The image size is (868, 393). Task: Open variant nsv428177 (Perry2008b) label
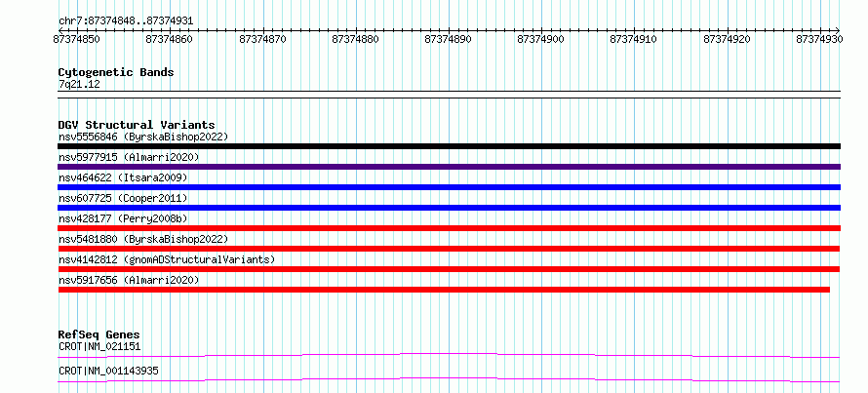123,218
